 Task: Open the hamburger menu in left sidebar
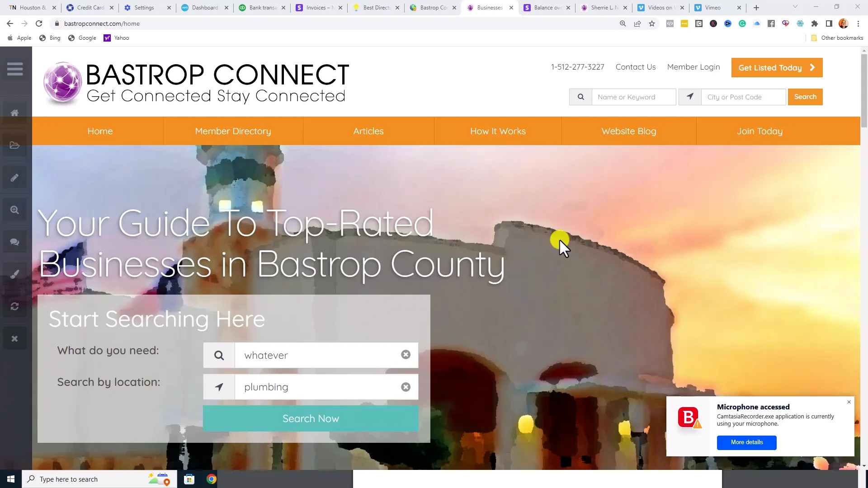15,69
